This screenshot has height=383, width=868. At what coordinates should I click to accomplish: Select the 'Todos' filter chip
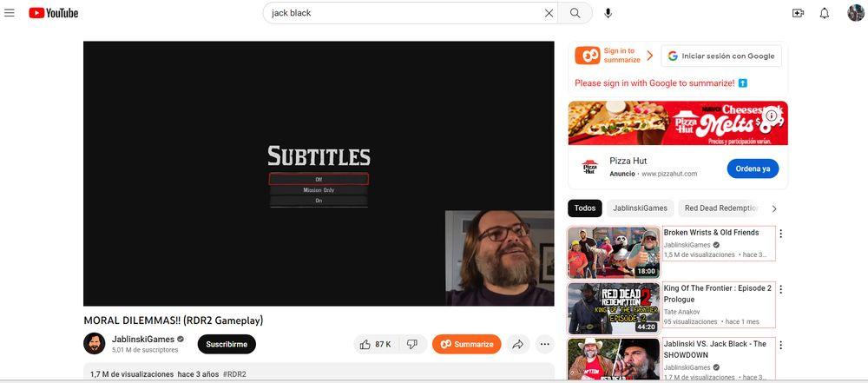(x=584, y=208)
